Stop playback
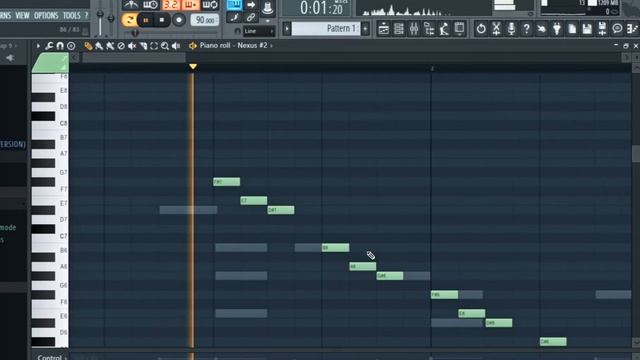This screenshot has height=360, width=640. coord(162,20)
